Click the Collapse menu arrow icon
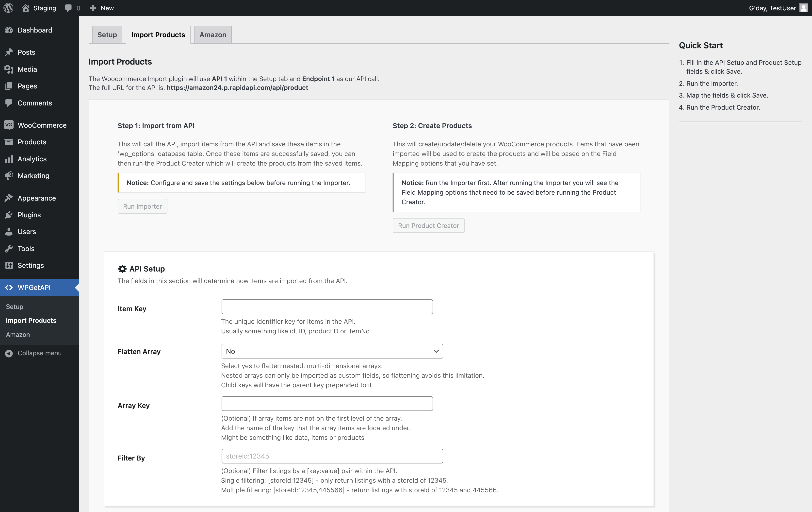812x512 pixels. [x=9, y=353]
